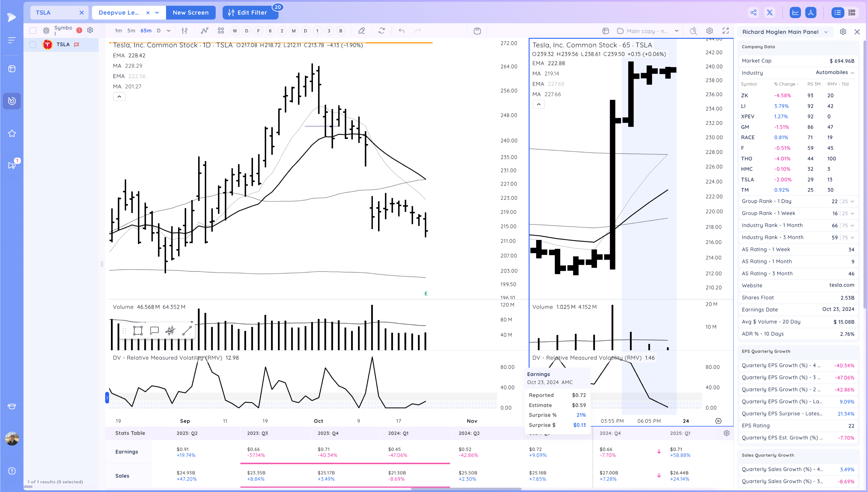The image size is (868, 492).
Task: Open the text annotation tool in the floating toolbar
Action: coord(154,330)
